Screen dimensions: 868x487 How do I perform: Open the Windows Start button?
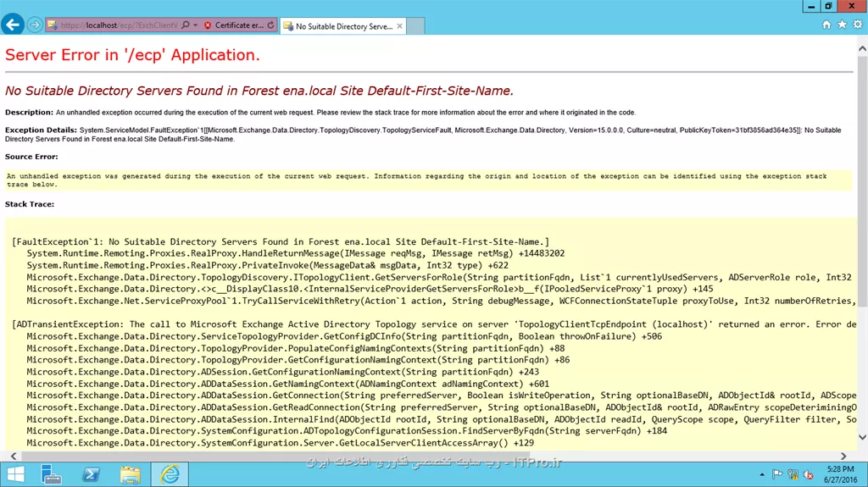pyautogui.click(x=15, y=475)
